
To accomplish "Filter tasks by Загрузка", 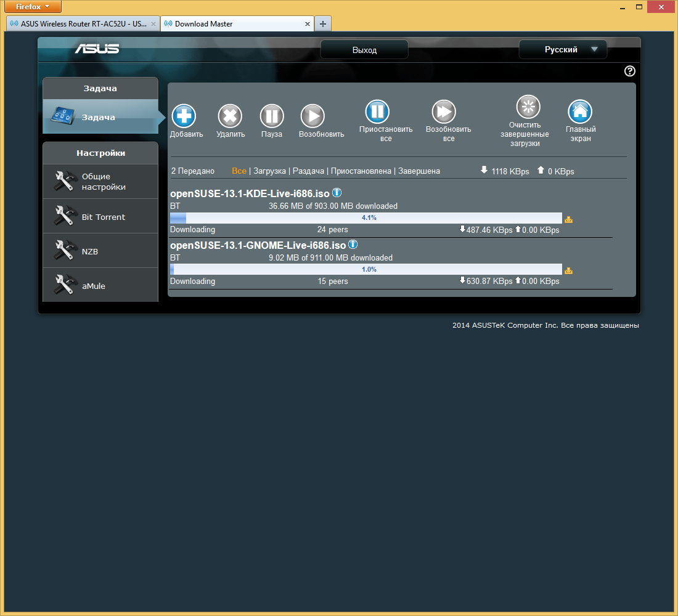I will (x=269, y=171).
